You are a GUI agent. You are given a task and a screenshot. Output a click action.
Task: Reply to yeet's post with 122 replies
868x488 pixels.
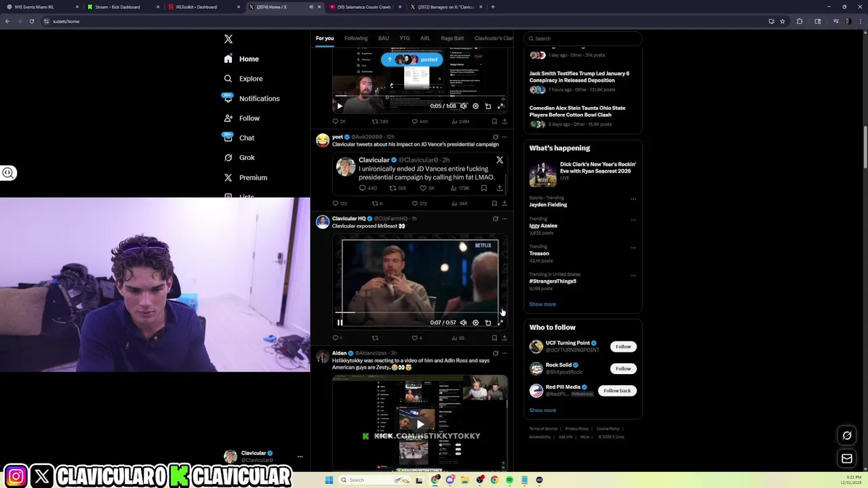pyautogui.click(x=339, y=203)
